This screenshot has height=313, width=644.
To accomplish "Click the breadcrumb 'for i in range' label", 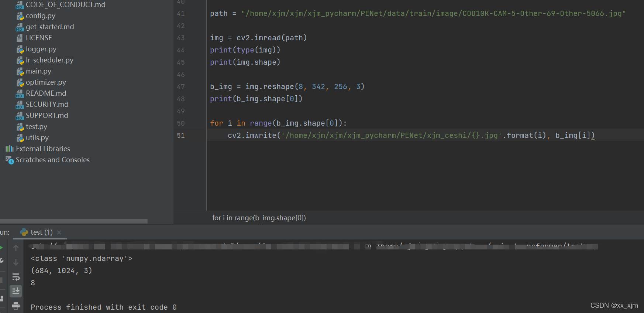I will pos(259,218).
